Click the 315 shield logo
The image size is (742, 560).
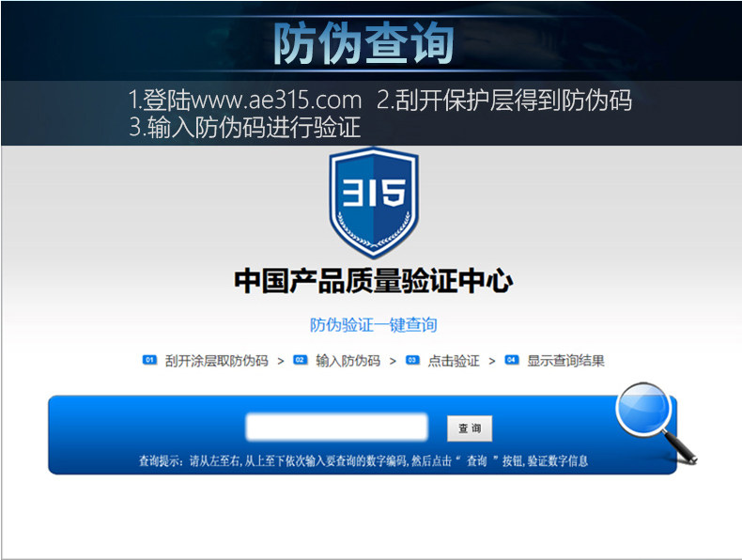[x=374, y=203]
